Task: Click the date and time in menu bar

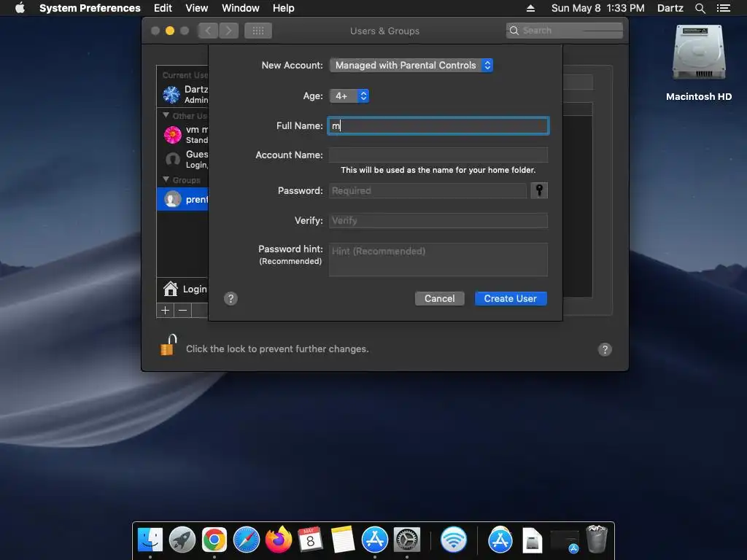Action: [597, 8]
